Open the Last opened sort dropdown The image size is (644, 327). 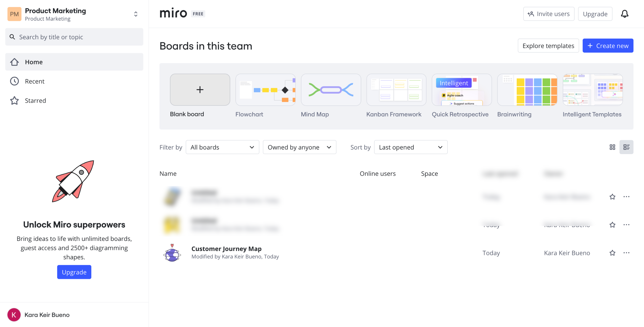click(x=411, y=147)
